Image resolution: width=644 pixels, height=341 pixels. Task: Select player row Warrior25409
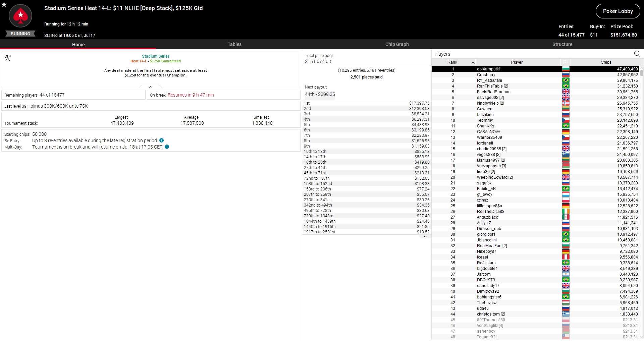pos(535,137)
